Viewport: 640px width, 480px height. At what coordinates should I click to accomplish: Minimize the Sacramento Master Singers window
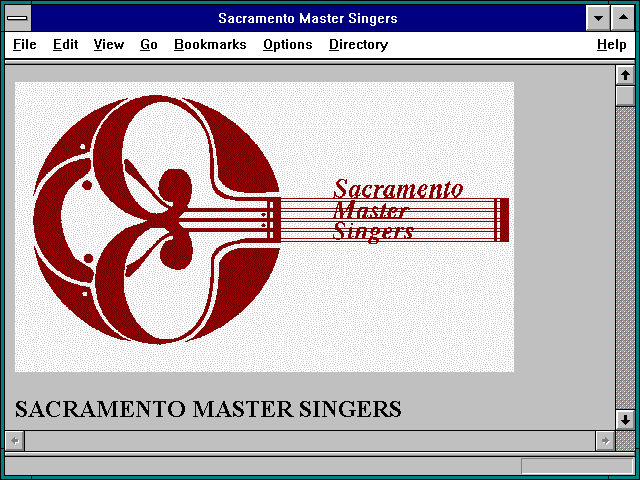point(598,18)
